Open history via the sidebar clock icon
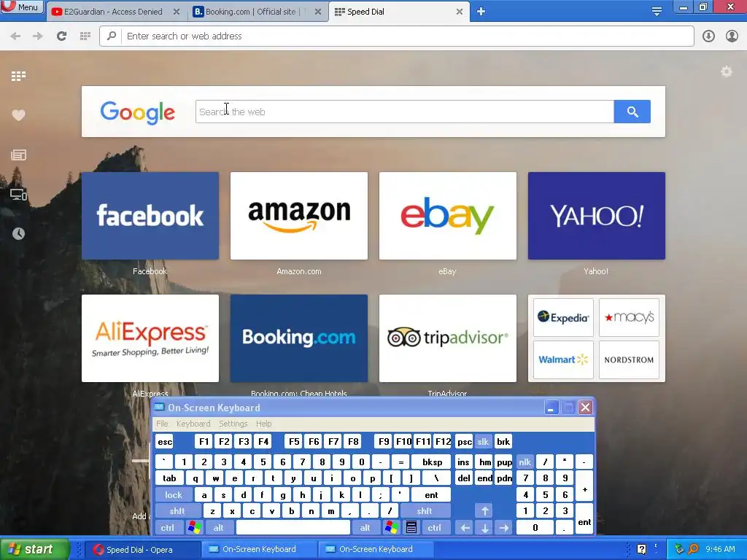The width and height of the screenshot is (747, 560). coord(18,233)
